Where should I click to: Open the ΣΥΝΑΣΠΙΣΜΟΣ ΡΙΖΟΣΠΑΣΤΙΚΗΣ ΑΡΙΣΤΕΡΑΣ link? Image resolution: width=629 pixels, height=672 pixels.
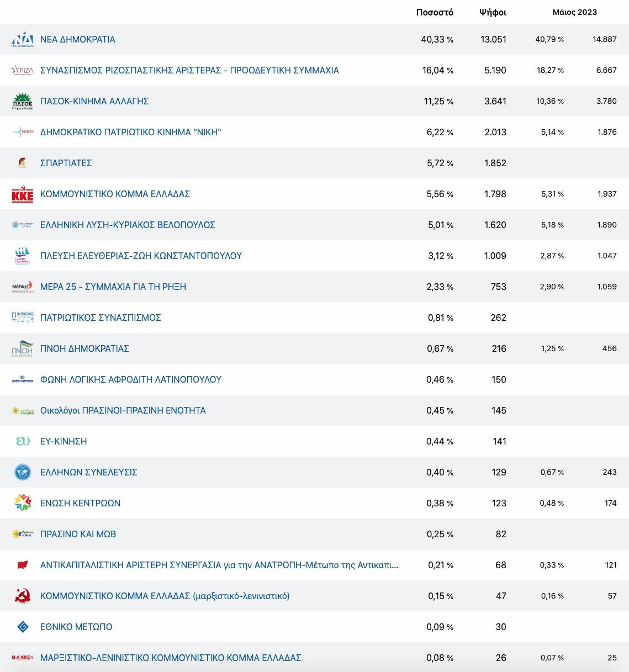189,70
